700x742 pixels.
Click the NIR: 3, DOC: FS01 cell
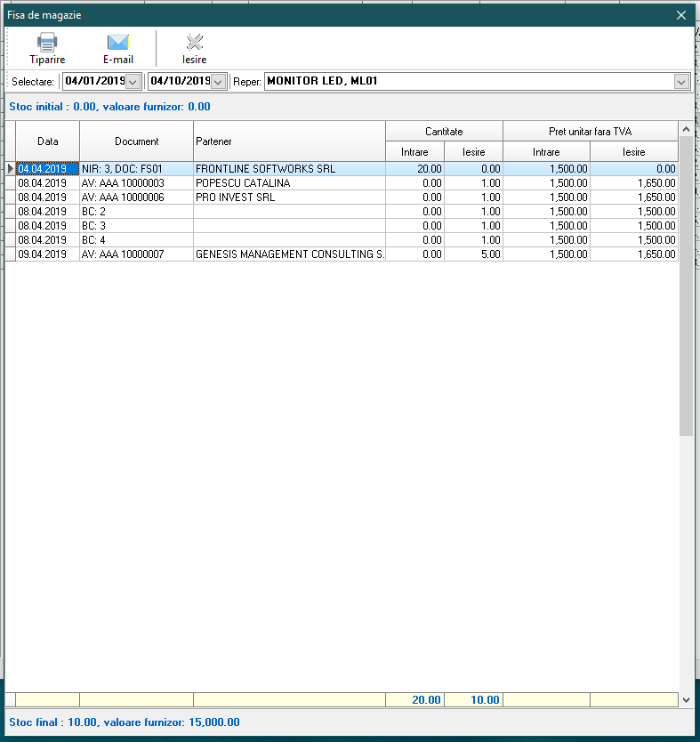click(136, 169)
